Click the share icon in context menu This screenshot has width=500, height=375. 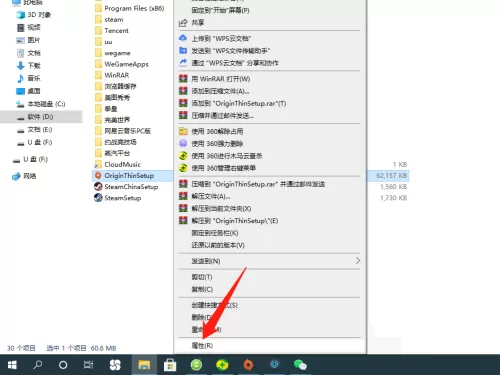(x=183, y=23)
